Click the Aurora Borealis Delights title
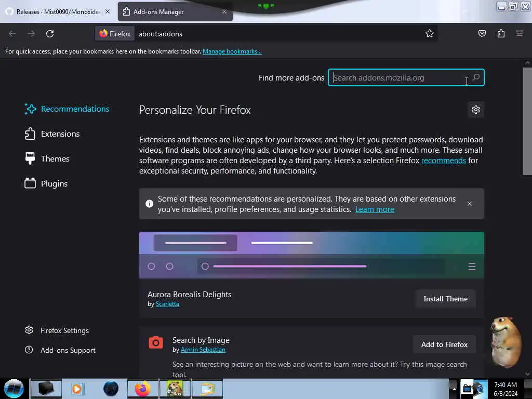The height and width of the screenshot is (399, 532). [x=189, y=294]
